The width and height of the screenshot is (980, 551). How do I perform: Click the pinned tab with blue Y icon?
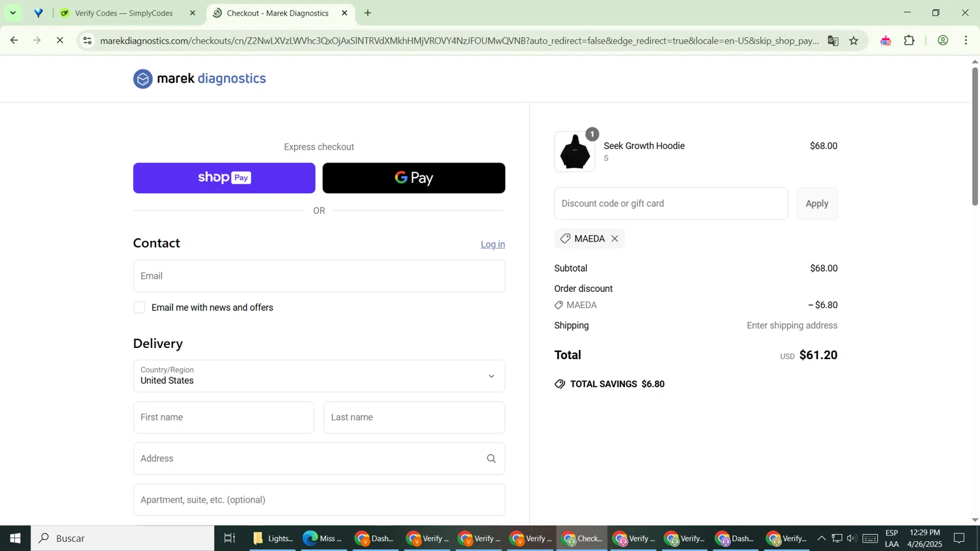[x=39, y=13]
